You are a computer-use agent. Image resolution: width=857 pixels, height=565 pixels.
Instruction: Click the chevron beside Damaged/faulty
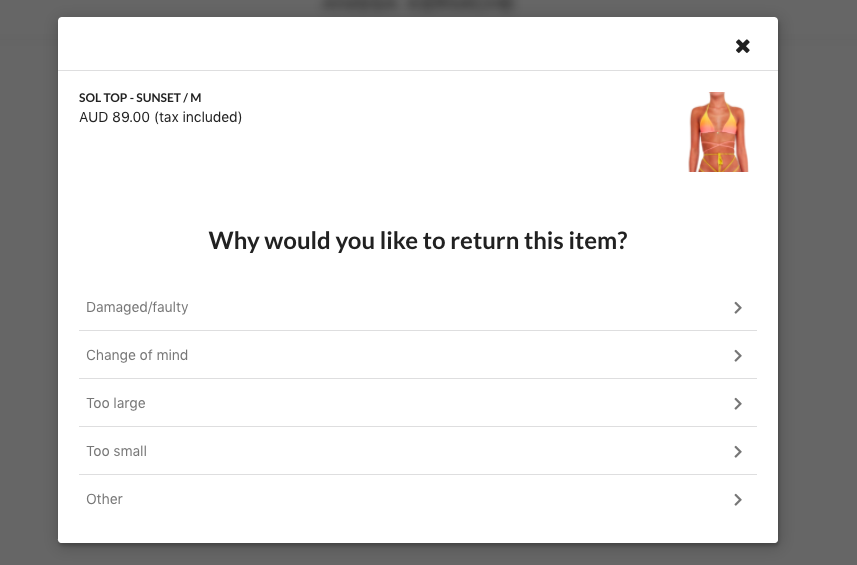click(738, 308)
